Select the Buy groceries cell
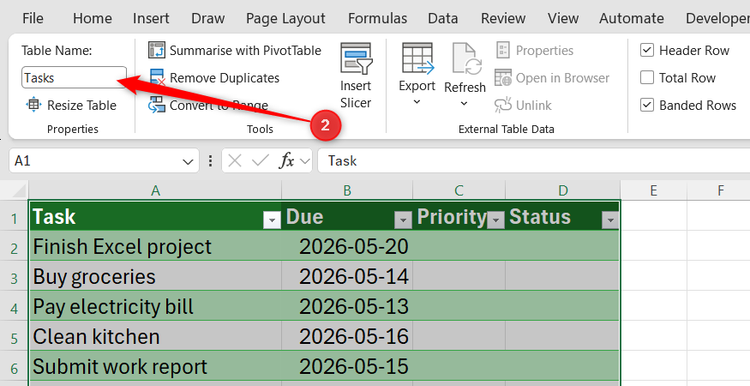 [155, 276]
